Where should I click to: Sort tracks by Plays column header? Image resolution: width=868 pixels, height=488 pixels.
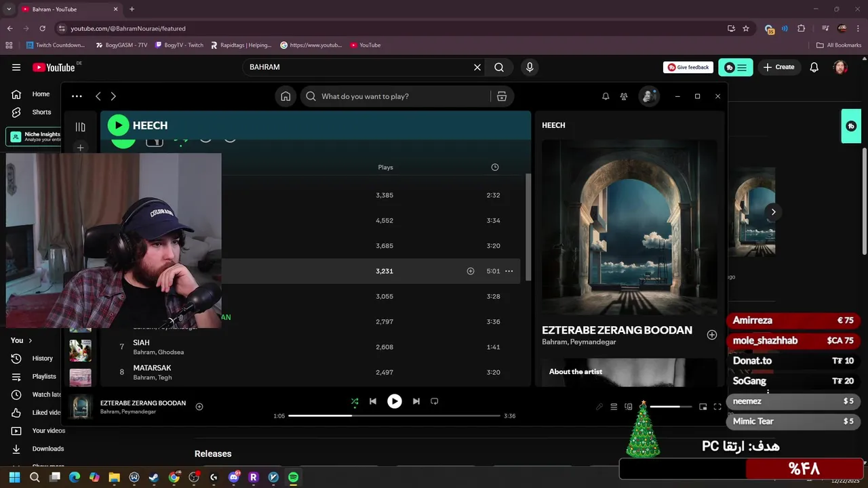[x=385, y=167]
